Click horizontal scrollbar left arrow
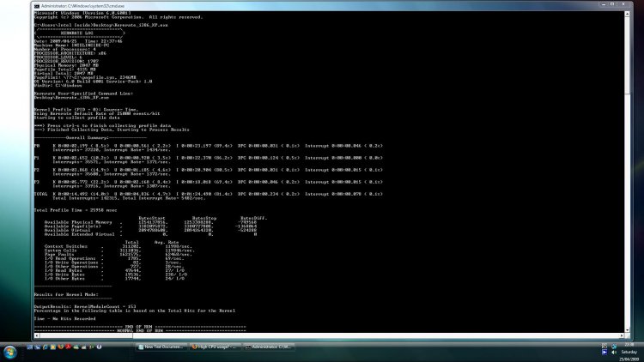644x362 pixels. [37, 335]
